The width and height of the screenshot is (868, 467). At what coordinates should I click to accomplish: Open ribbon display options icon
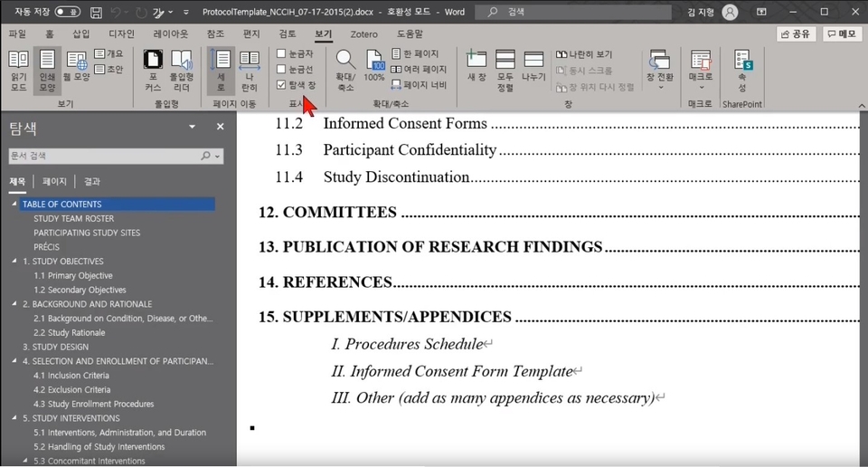[761, 12]
